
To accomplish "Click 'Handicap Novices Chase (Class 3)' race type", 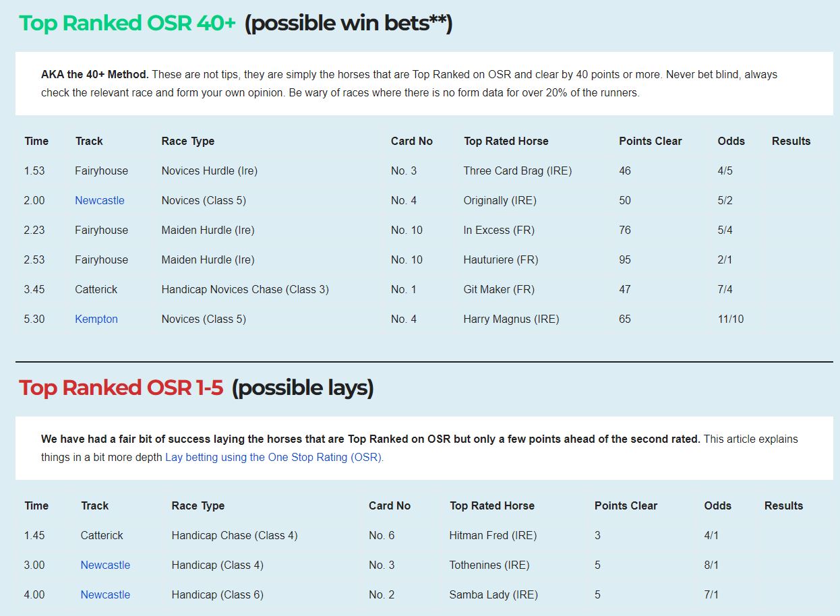I will (245, 289).
